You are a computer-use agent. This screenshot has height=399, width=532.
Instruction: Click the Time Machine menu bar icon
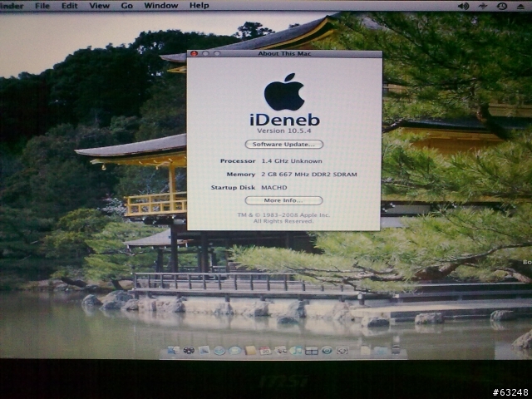[x=502, y=6]
